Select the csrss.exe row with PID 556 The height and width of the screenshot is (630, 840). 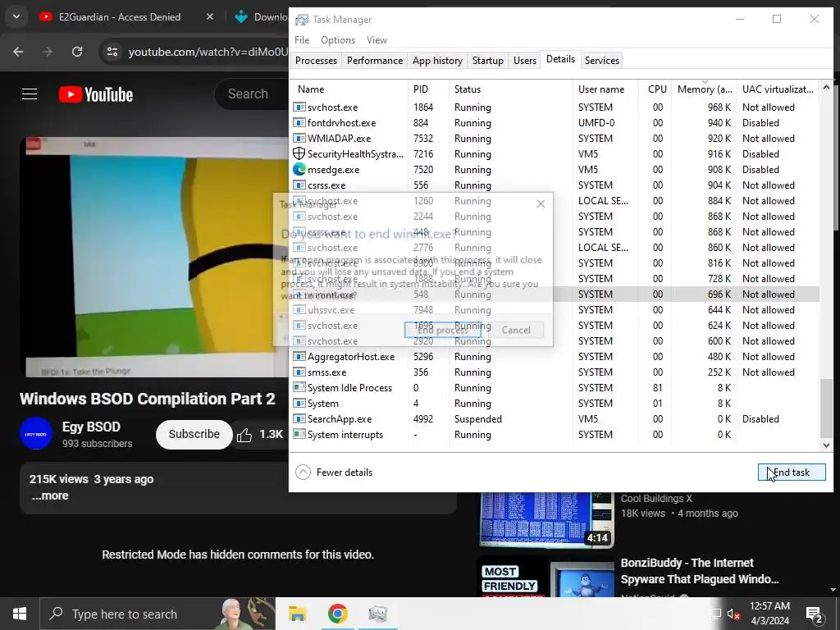(x=555, y=185)
